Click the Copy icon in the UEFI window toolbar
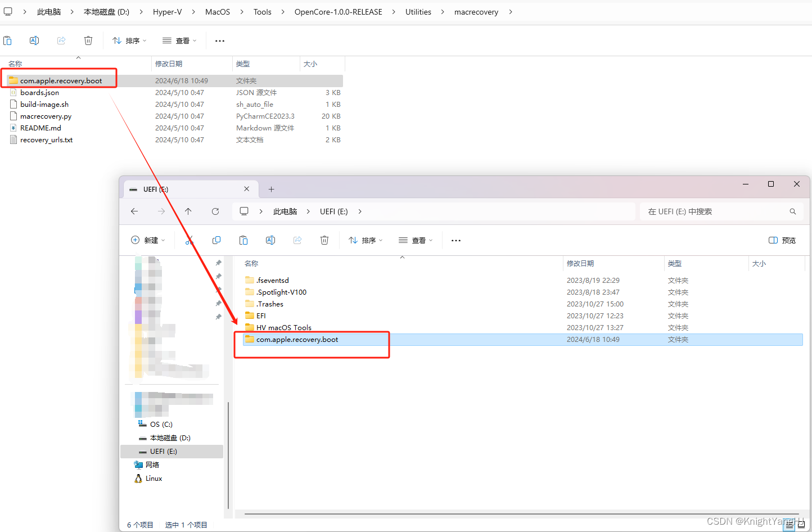Screen dimensions: 812x532 point(216,240)
